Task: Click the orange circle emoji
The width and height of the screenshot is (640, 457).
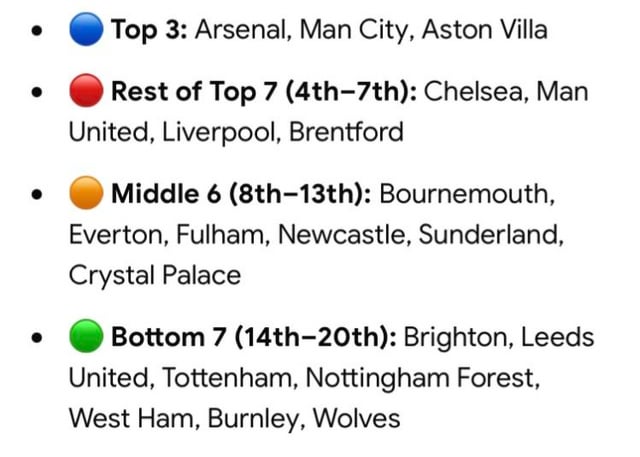Action: 87,195
